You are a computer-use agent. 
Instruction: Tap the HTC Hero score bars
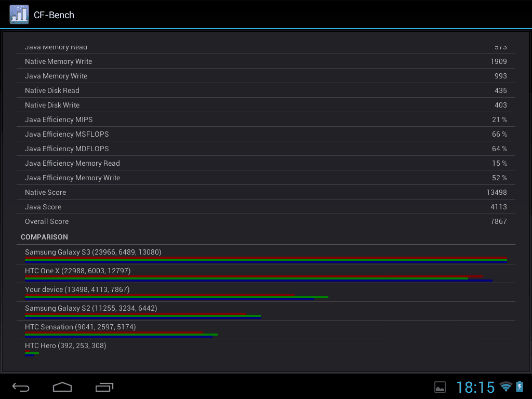point(32,353)
